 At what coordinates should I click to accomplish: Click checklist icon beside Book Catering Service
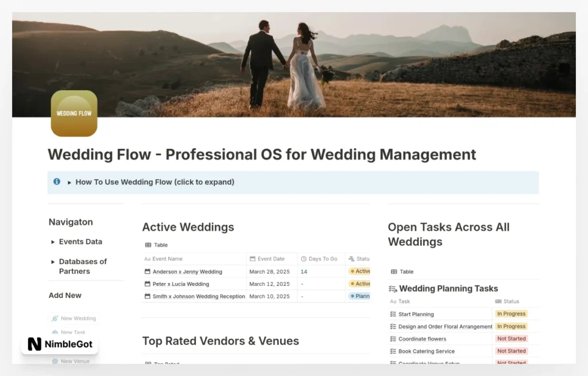coord(393,351)
